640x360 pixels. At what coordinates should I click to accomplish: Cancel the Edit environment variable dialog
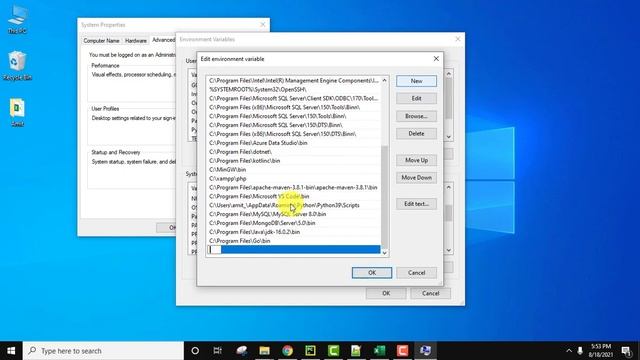[x=416, y=273]
